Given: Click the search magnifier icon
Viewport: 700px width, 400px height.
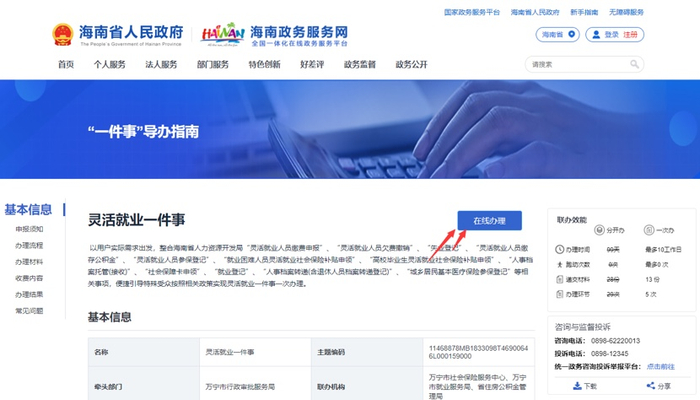Looking at the screenshot, I should click(634, 64).
